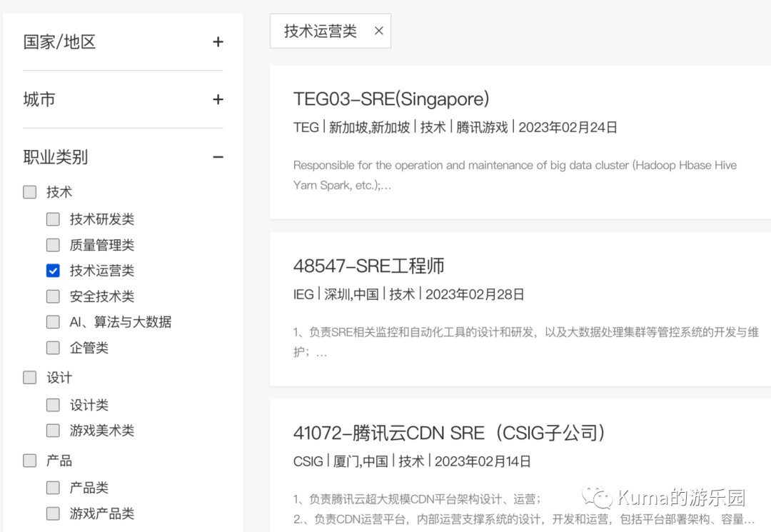The width and height of the screenshot is (771, 532).
Task: Collapse the 职业类别 filter section
Action: pyautogui.click(x=218, y=157)
